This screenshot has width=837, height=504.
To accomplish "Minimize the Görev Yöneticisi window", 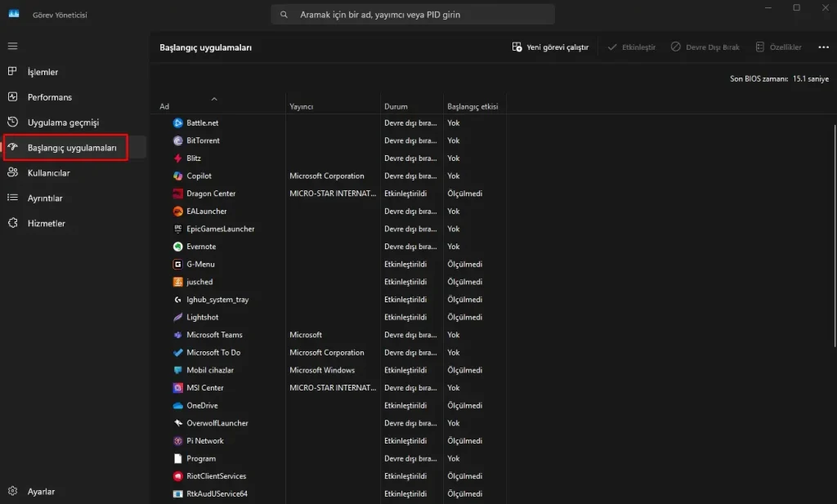I will (x=768, y=7).
